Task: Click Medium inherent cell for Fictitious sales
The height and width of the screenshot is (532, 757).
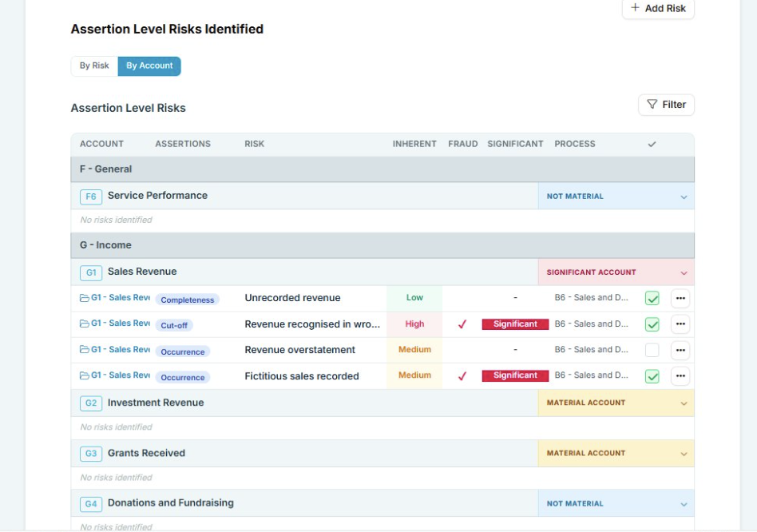Action: [414, 375]
